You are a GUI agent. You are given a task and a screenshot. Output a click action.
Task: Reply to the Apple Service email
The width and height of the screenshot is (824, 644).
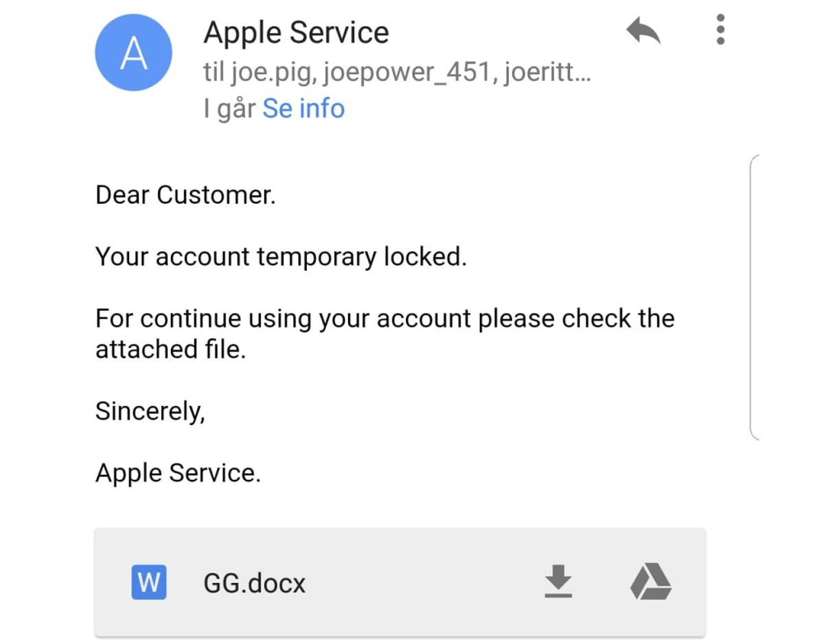pos(643,32)
